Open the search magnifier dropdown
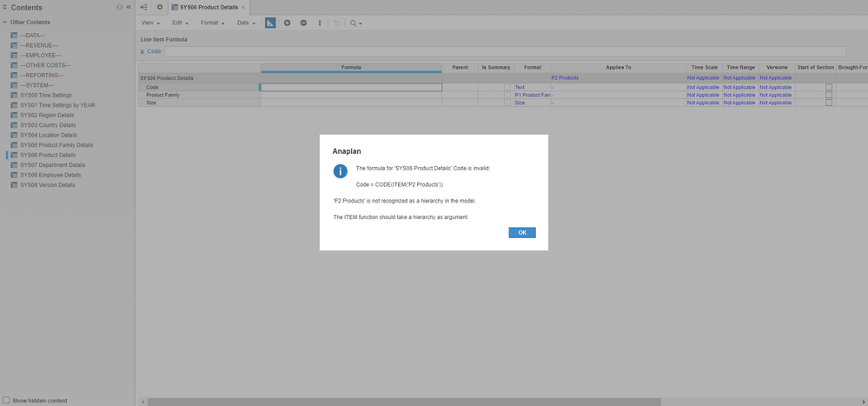The image size is (868, 406). [355, 23]
